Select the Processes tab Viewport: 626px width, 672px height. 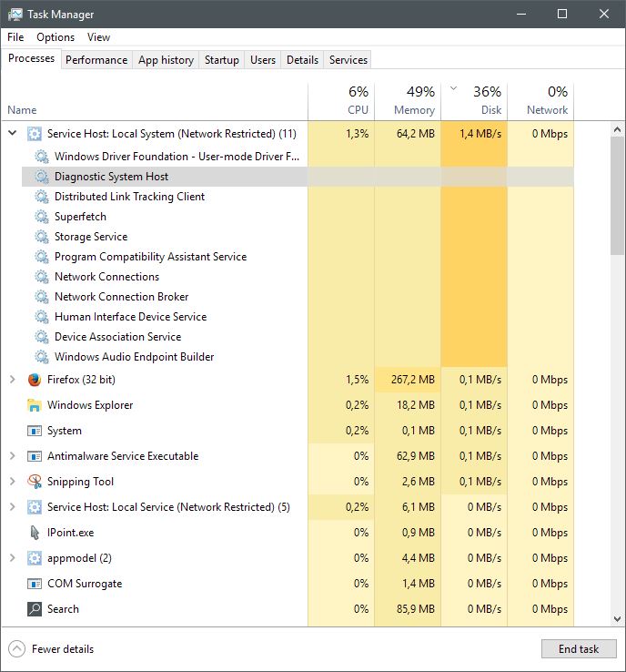click(x=31, y=58)
